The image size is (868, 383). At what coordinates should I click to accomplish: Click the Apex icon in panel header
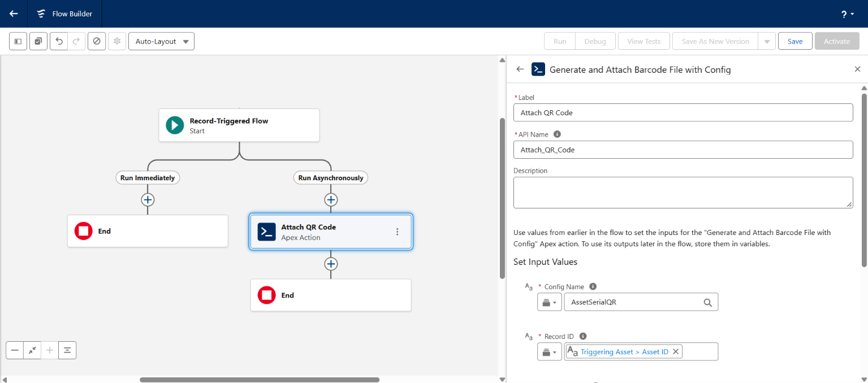point(538,69)
